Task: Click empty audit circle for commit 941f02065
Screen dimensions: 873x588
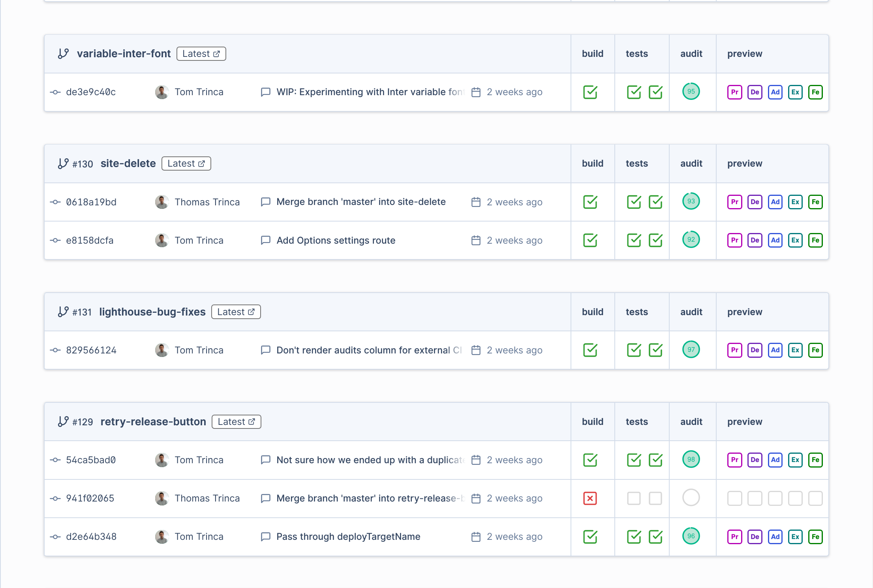Action: tap(691, 498)
